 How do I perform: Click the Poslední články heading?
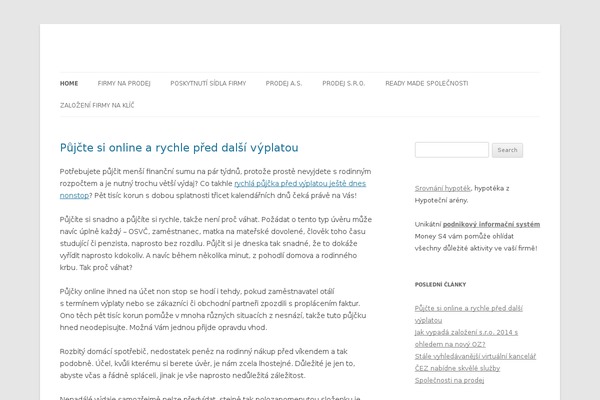click(x=440, y=284)
